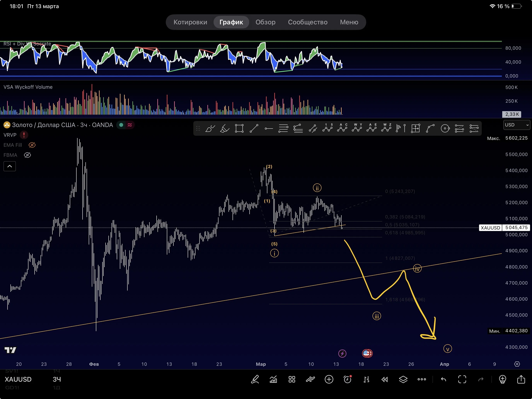The height and width of the screenshot is (399, 532).
Task: Toggle fullscreen mode with bracket icon
Action: tap(462, 379)
